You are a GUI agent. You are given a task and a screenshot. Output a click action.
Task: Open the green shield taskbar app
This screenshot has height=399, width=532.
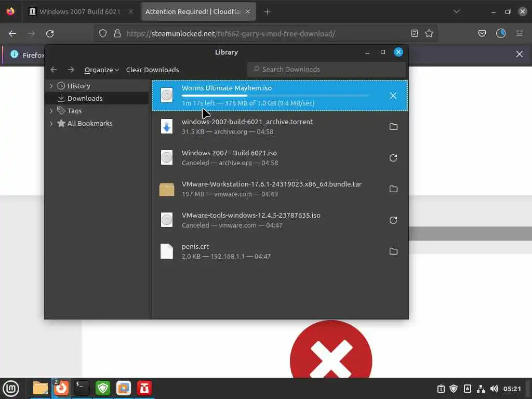[103, 388]
